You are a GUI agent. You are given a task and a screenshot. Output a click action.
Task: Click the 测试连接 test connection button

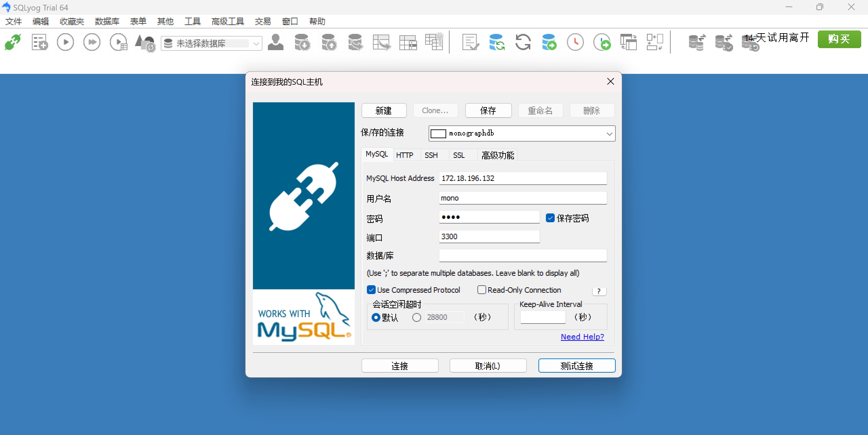(577, 366)
